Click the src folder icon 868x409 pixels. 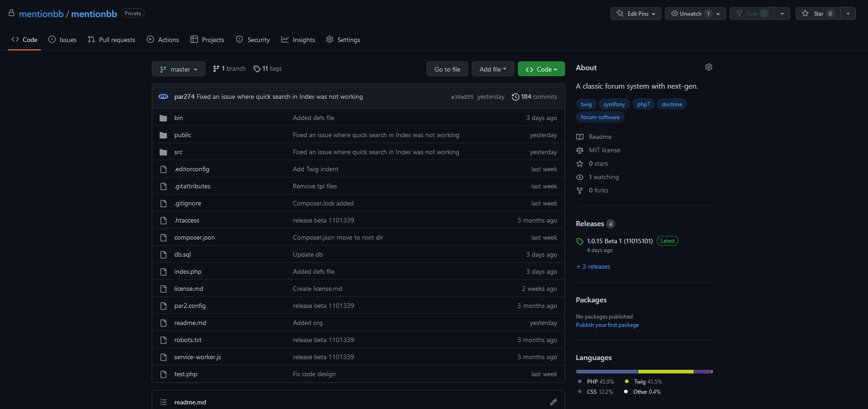[163, 152]
